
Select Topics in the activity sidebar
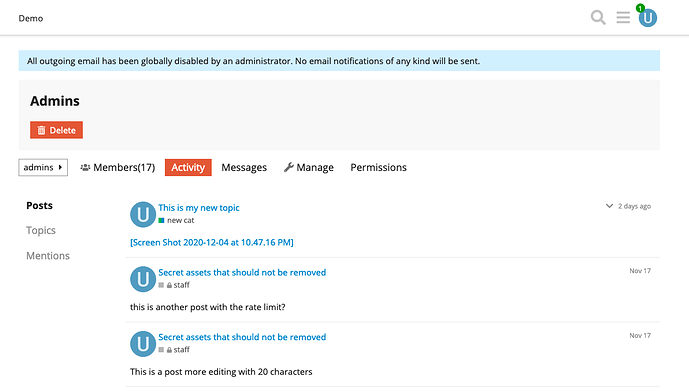pyautogui.click(x=41, y=230)
